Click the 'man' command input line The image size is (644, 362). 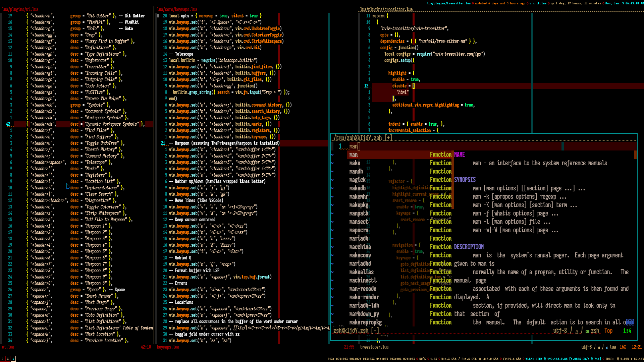pyautogui.click(x=354, y=146)
